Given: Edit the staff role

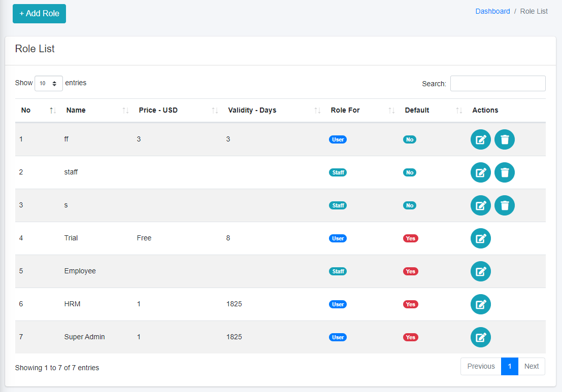Looking at the screenshot, I should pos(480,172).
